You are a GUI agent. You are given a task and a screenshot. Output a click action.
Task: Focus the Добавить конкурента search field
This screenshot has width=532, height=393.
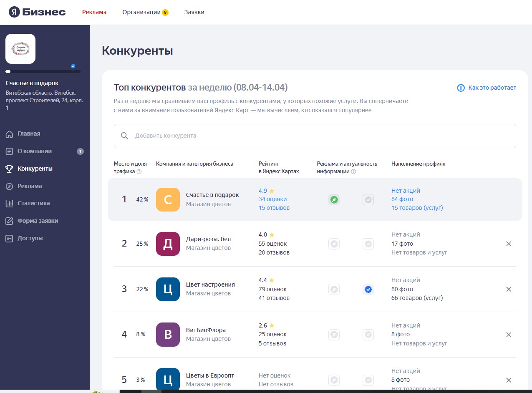coord(315,136)
